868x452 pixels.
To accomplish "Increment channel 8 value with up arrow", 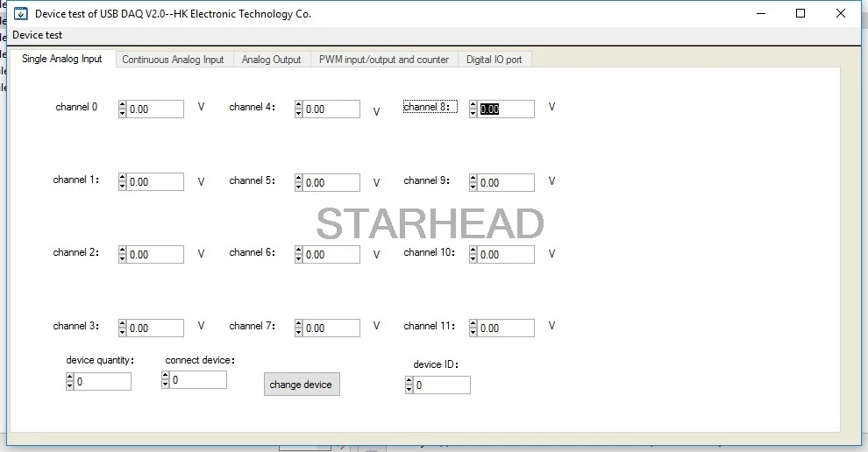I will [x=473, y=104].
